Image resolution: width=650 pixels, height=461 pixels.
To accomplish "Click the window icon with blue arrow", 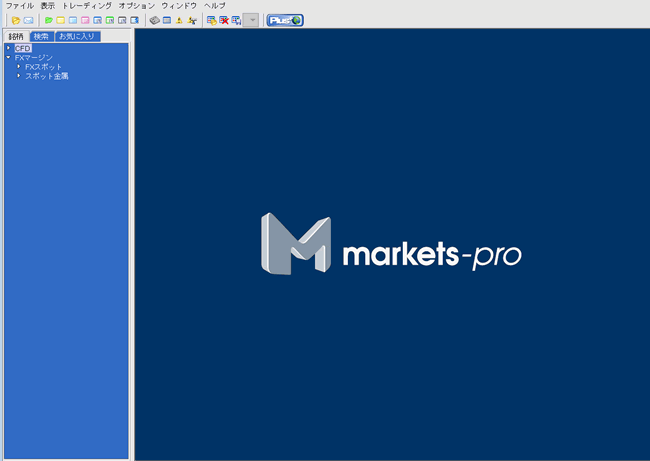I will pyautogui.click(x=134, y=20).
